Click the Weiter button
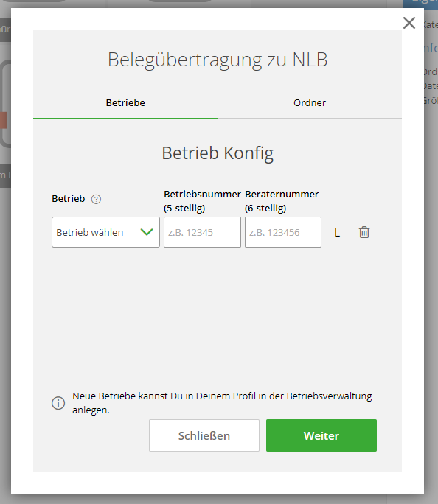This screenshot has height=504, width=438. point(321,435)
